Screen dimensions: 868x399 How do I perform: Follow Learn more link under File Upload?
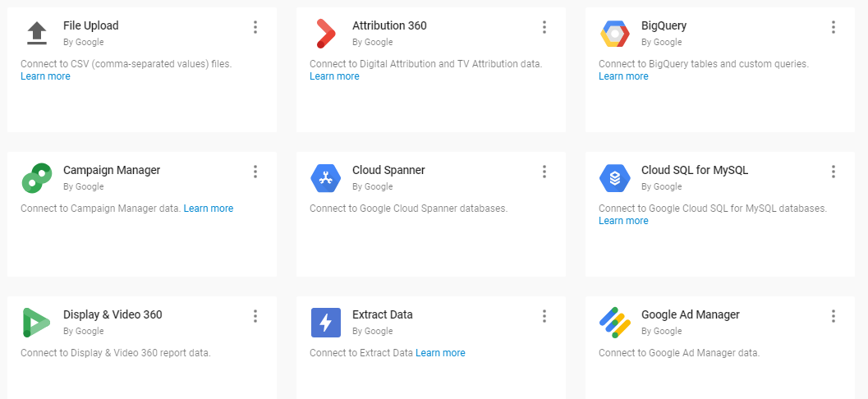[x=45, y=76]
